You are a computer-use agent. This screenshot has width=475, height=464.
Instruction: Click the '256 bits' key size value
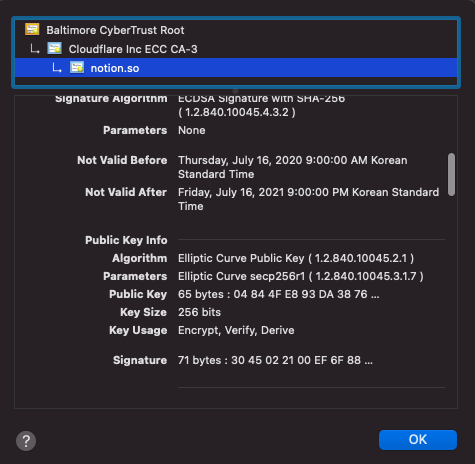pos(199,312)
